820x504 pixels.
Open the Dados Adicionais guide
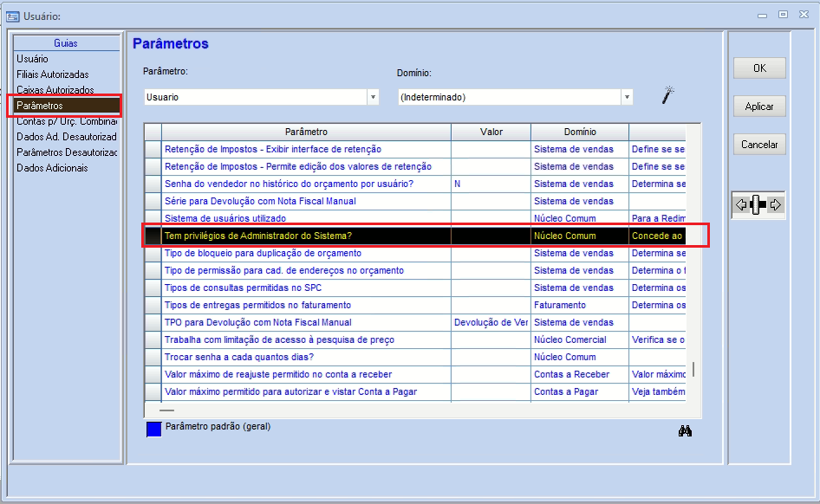pos(52,168)
